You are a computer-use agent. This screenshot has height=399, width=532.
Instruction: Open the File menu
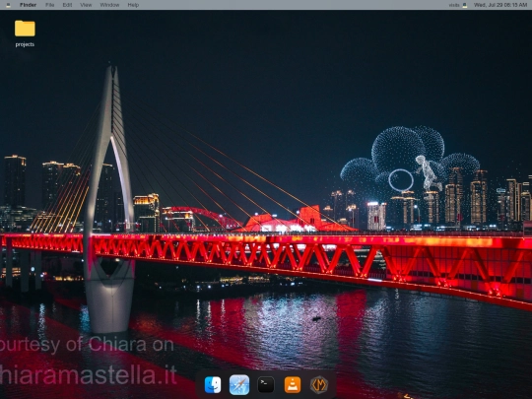tap(50, 5)
